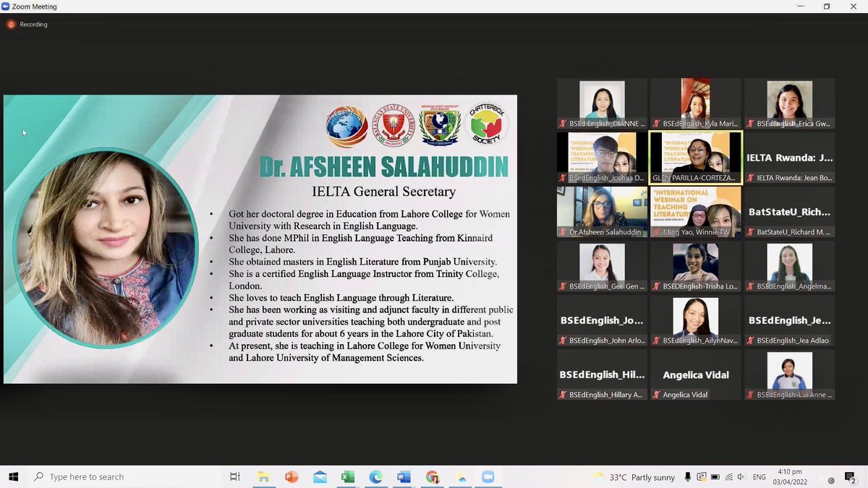Click the Windows Start button
868x488 pixels.
click(x=14, y=476)
